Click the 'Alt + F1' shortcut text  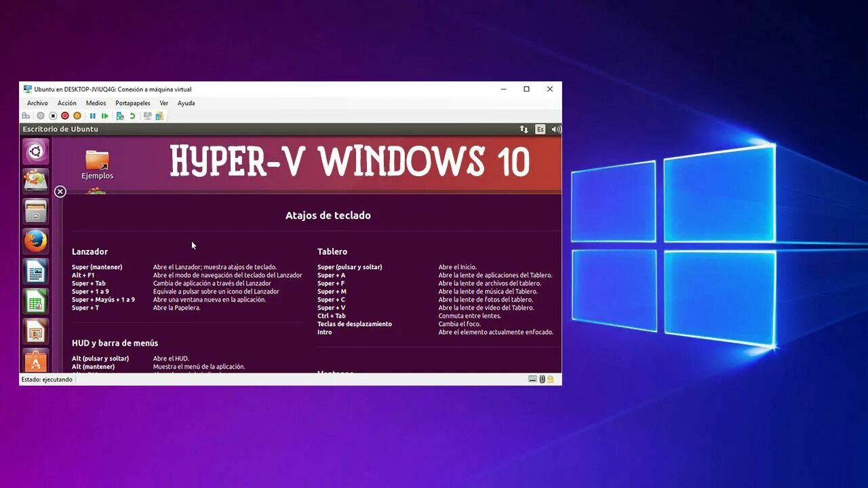[x=83, y=275]
